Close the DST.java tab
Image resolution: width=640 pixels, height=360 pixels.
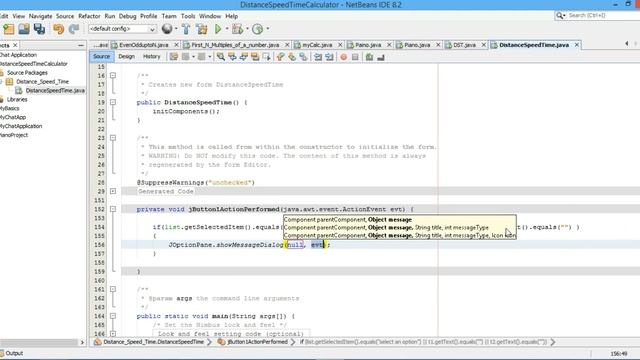pyautogui.click(x=484, y=45)
